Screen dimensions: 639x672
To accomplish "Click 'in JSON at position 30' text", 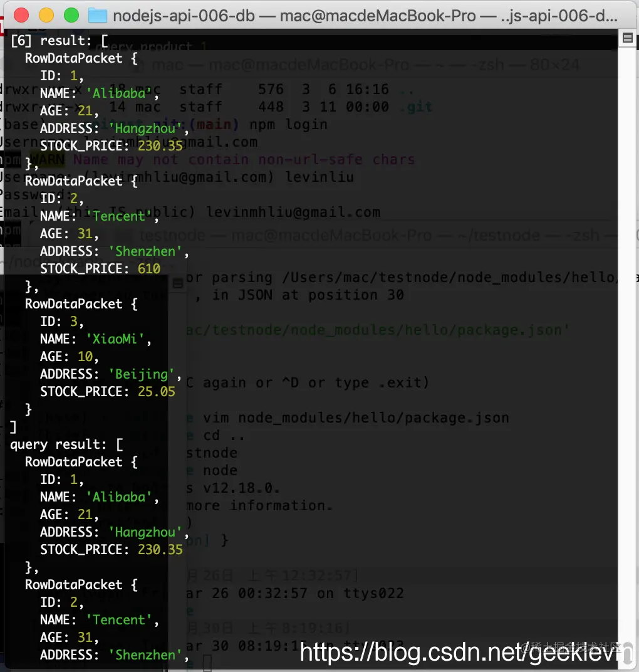I will coord(308,295).
